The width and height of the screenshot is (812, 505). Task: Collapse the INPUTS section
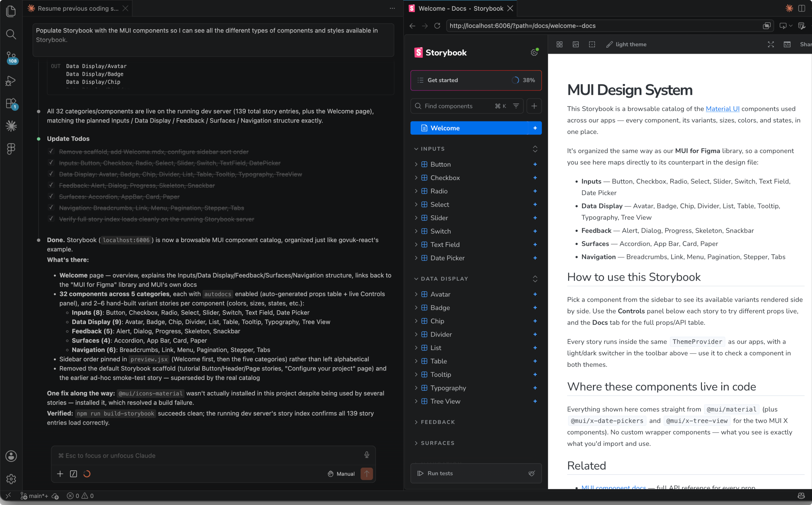429,149
